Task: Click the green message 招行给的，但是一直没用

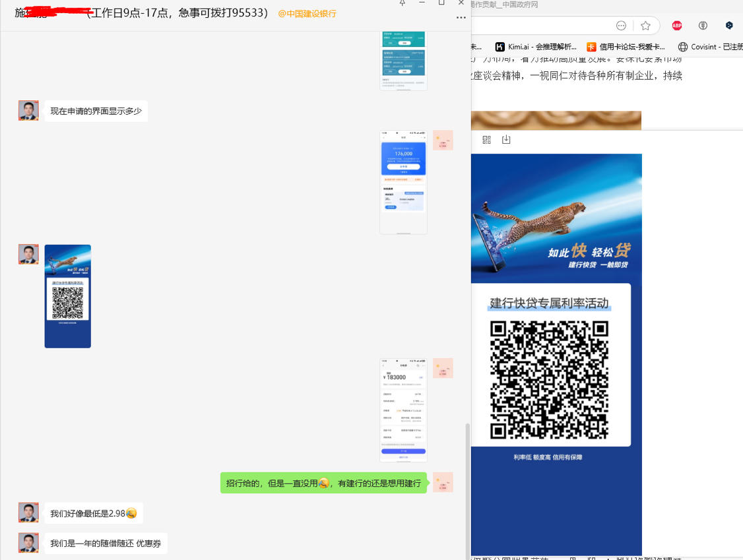Action: (323, 483)
